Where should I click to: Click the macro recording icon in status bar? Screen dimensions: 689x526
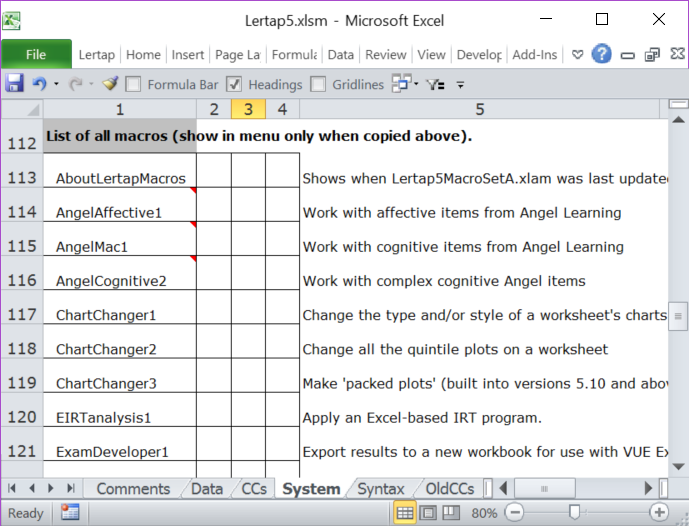pyautogui.click(x=70, y=512)
